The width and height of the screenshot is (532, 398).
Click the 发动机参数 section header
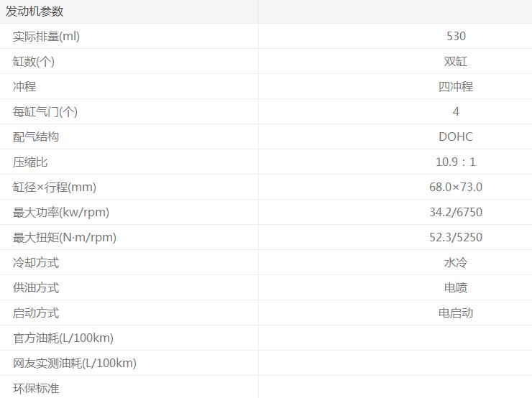[35, 11]
